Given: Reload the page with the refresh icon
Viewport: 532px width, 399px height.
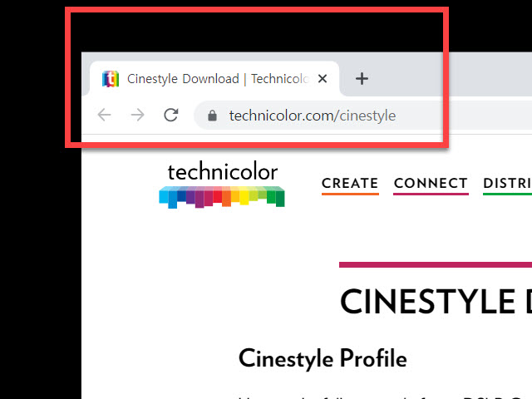Looking at the screenshot, I should [x=171, y=115].
